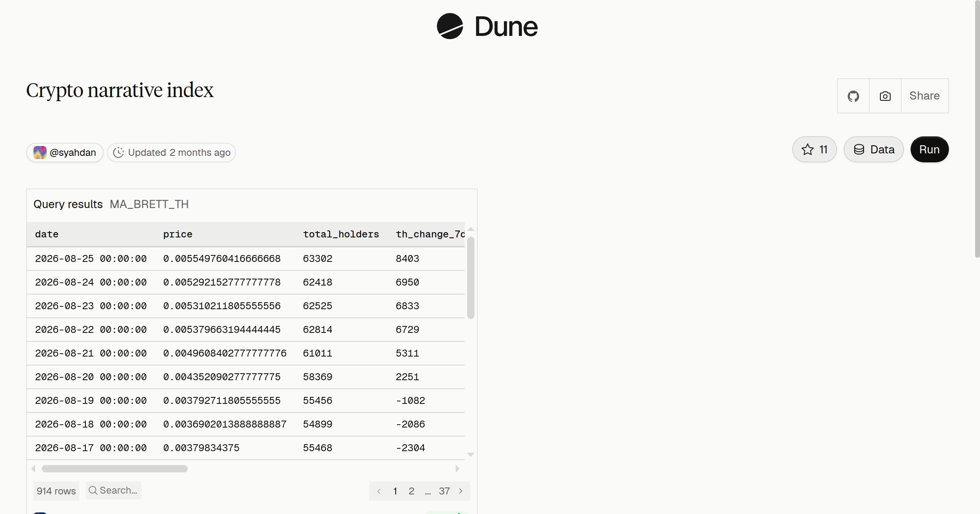Star this query with 11 stars
The height and width of the screenshot is (514, 980).
tap(814, 149)
